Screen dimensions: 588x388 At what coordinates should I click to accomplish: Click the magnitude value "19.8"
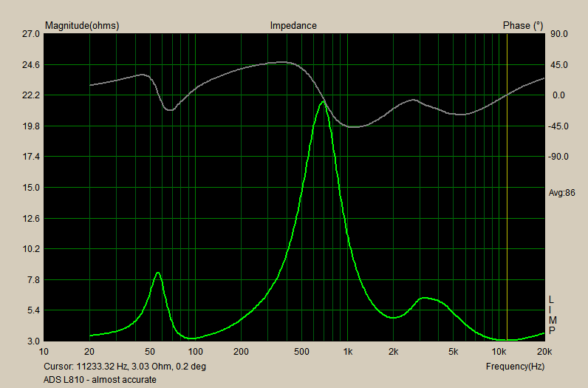point(31,126)
